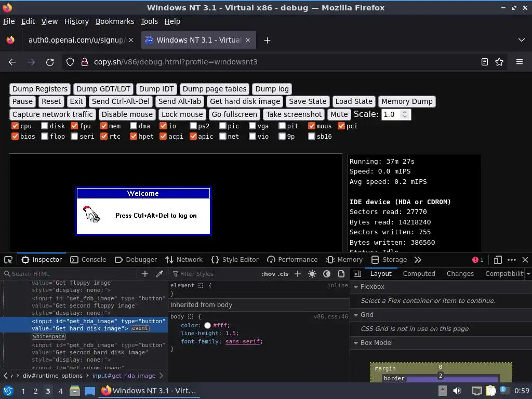The image size is (532, 399).
Task: Enable the vga log checkbox
Action: tap(252, 126)
